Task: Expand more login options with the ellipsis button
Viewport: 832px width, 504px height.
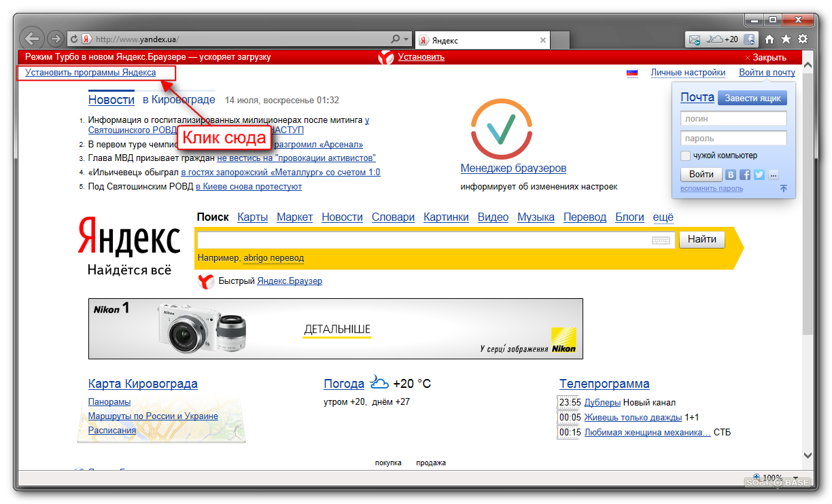Action: pyautogui.click(x=773, y=175)
